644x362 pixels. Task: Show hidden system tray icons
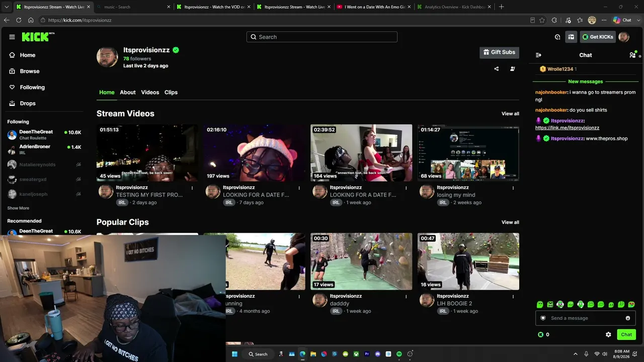pos(576,354)
